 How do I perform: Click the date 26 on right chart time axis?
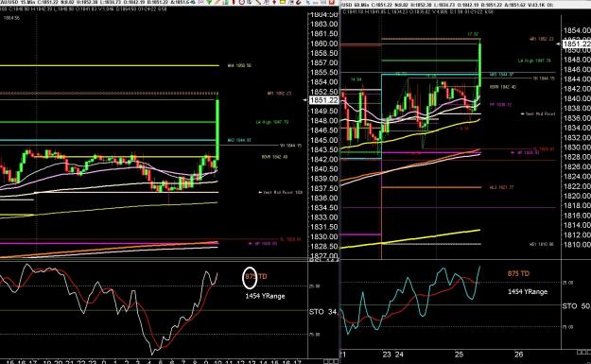(518, 355)
